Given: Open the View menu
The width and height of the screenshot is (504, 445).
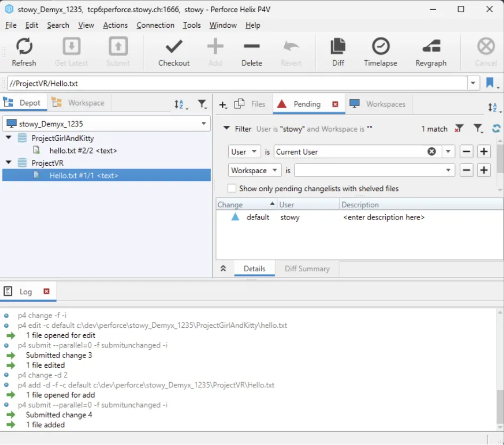Looking at the screenshot, I should [86, 25].
